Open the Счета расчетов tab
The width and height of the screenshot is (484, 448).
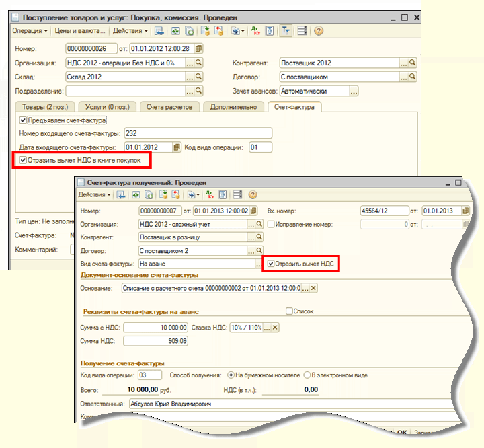(x=169, y=107)
